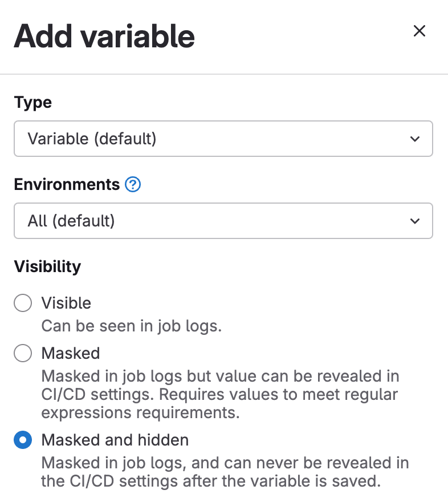
Task: Click the "Masked and hidden" label text
Action: pos(115,440)
